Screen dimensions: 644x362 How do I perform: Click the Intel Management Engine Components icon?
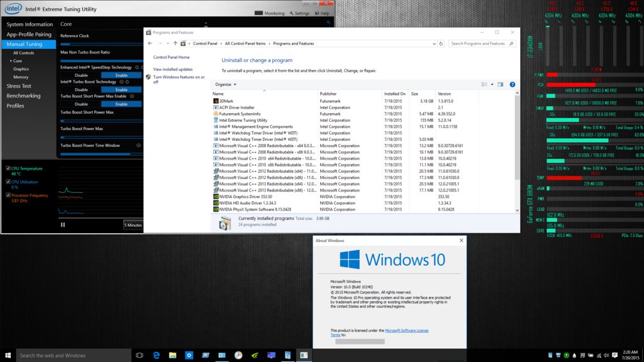[x=216, y=126]
